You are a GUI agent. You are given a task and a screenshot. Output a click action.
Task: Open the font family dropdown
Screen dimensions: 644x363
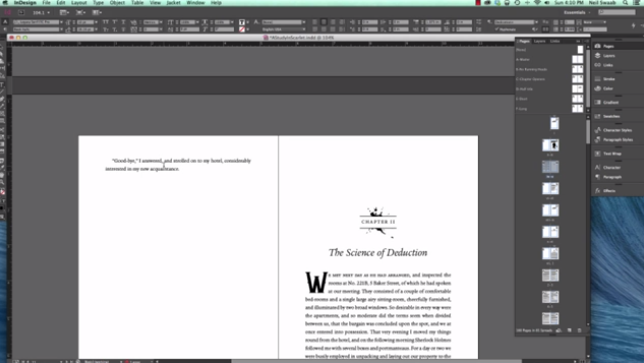[38, 22]
